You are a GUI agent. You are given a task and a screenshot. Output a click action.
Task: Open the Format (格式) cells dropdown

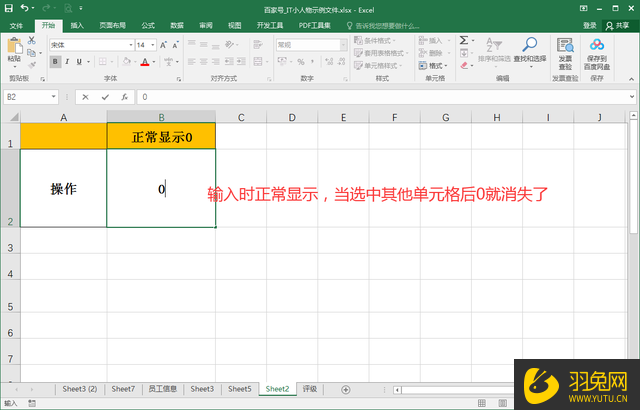click(x=433, y=65)
